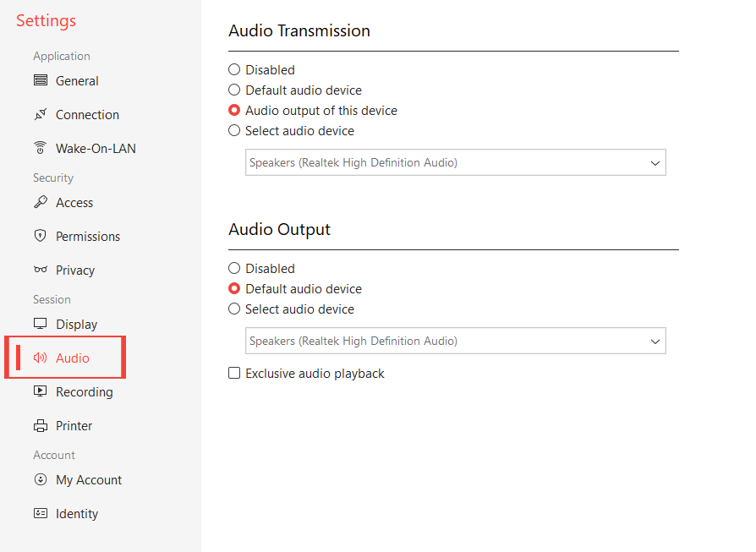Open the Identity settings section
756x552 pixels.
[x=77, y=514]
